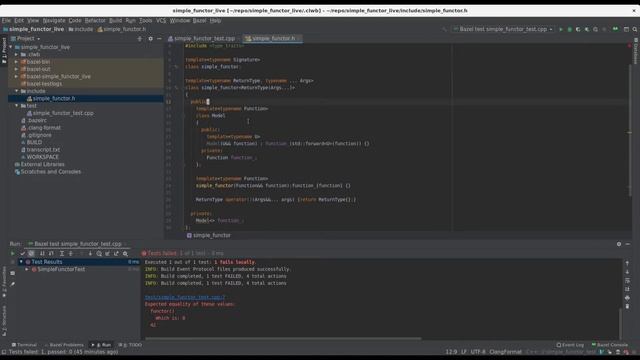Click LF line separator in status bar
Viewport: 640px width, 360px height.
point(464,352)
